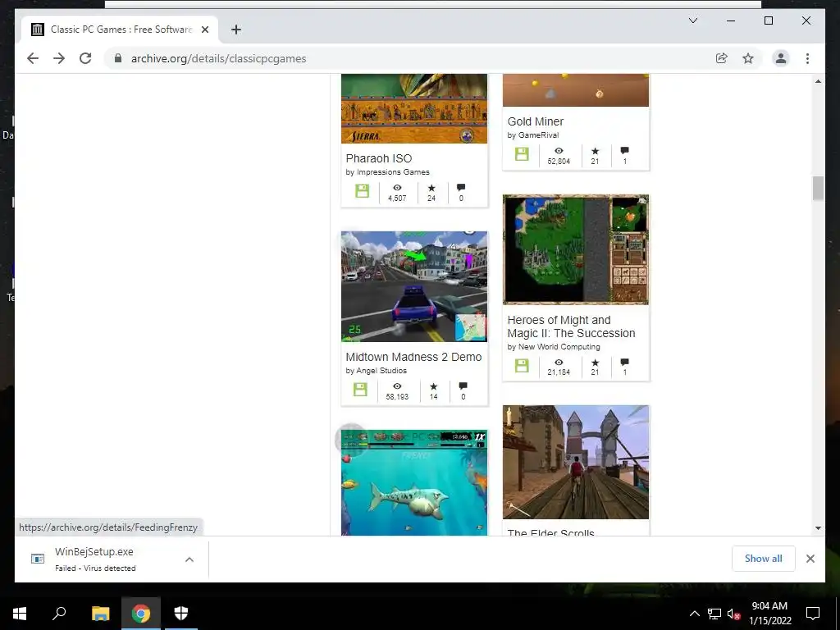Show hidden system tray icons
840x630 pixels.
tap(694, 614)
